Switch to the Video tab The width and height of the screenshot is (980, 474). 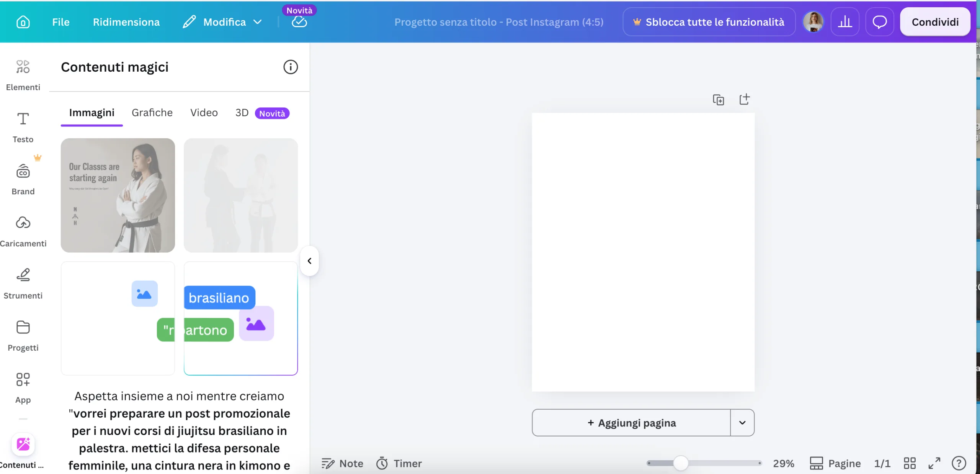[x=204, y=113]
